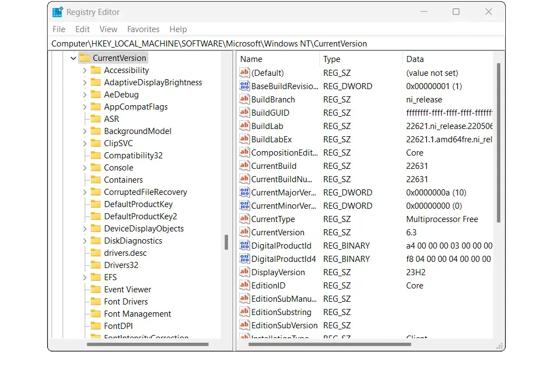Image resolution: width=554 pixels, height=392 pixels.
Task: Expand the ClipSVC key
Action: [85, 143]
